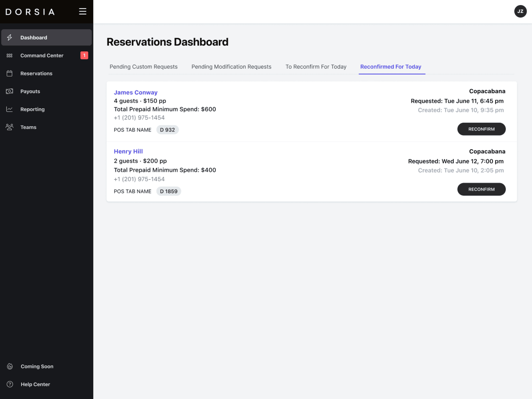Reconfirm James Conway's reservation
The width and height of the screenshot is (532, 399).
[481, 129]
